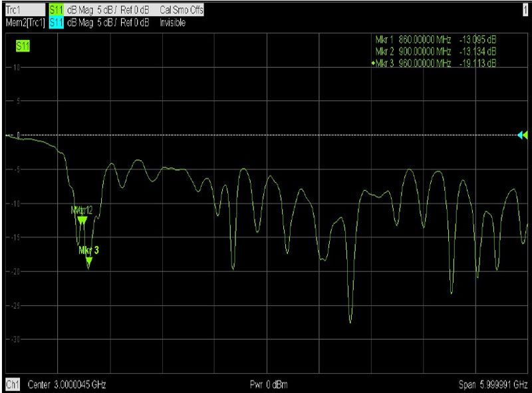Screen dimensions: 532x393
Task: Select the Trc1 trace label
Action: (x=25, y=10)
